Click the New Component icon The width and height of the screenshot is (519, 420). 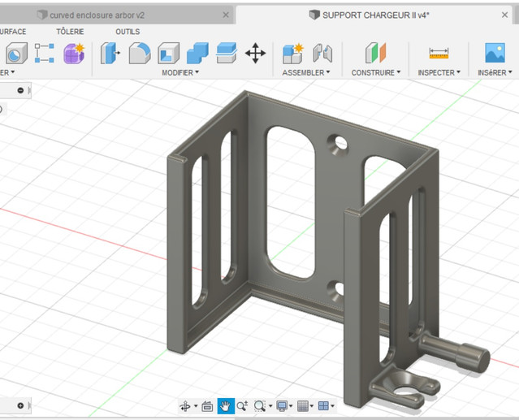(292, 54)
